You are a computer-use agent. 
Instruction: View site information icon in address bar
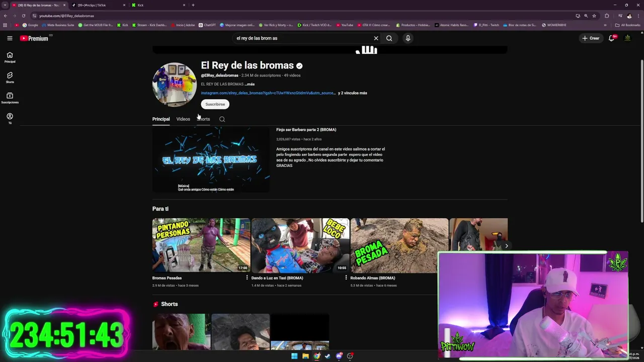[x=34, y=16]
